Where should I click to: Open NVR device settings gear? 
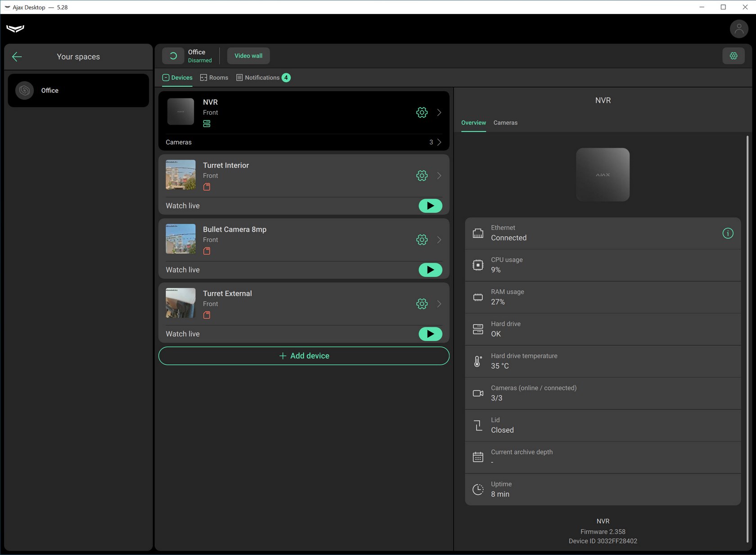[422, 112]
